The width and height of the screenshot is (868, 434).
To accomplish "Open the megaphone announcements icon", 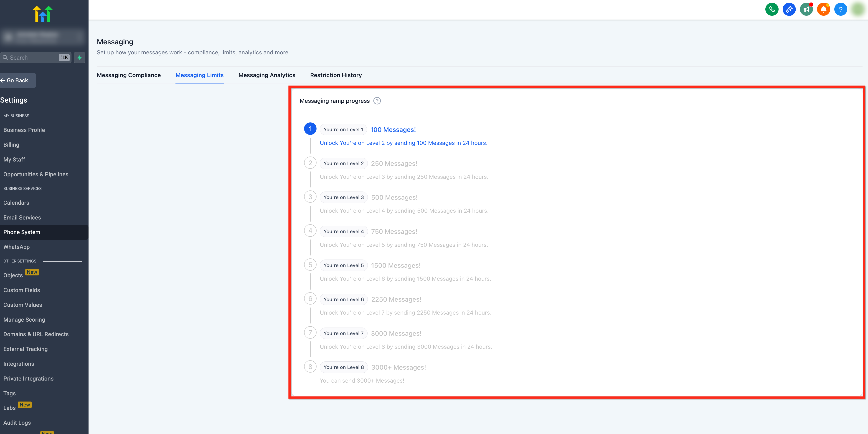I will 806,9.
